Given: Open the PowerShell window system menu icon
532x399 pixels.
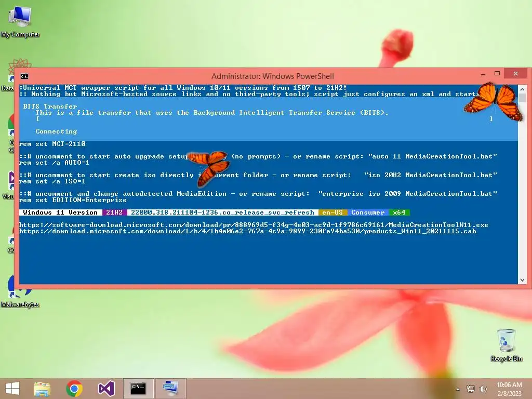Looking at the screenshot, I should click(24, 76).
